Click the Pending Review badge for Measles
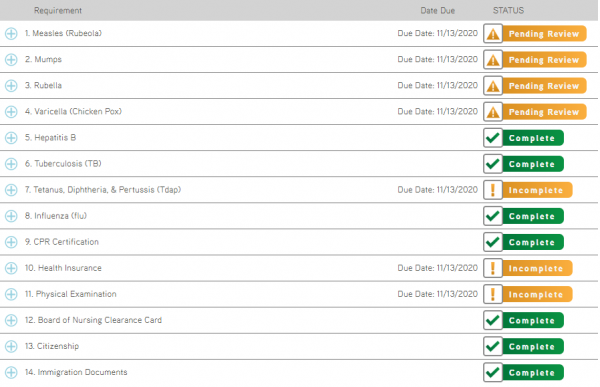Viewport: 600px width, 387px height. coord(544,34)
